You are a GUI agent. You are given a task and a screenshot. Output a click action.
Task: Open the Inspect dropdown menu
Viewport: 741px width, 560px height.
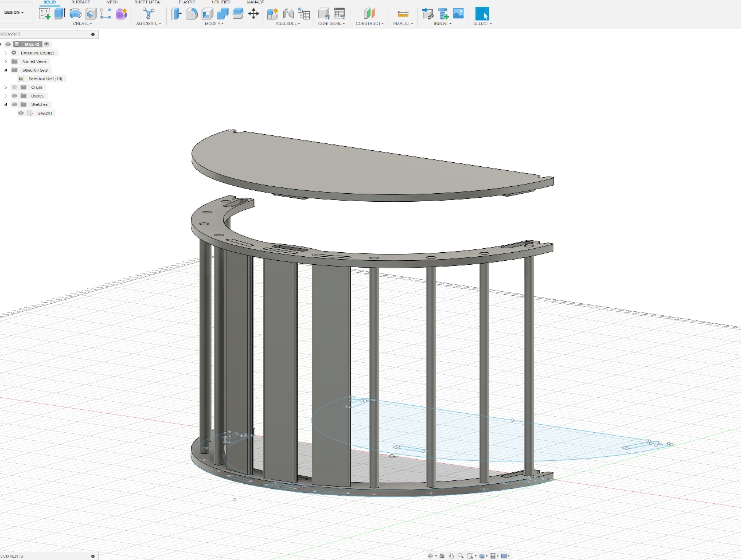(403, 24)
